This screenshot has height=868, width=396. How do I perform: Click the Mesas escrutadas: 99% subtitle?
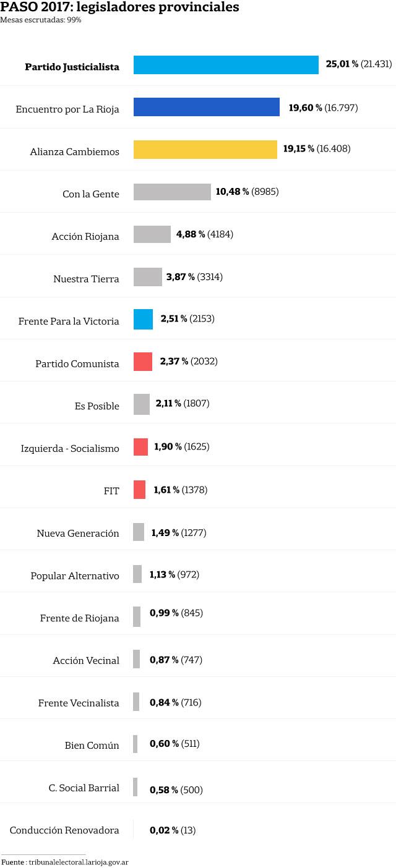click(x=41, y=20)
